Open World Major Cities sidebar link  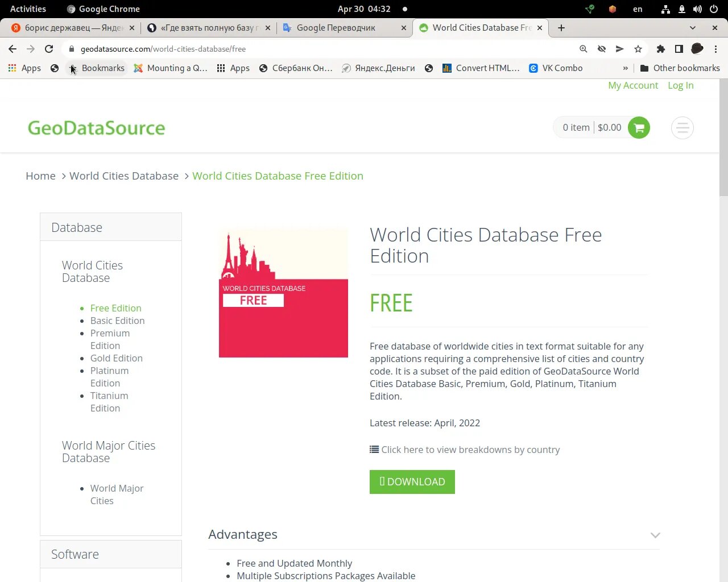(x=117, y=494)
